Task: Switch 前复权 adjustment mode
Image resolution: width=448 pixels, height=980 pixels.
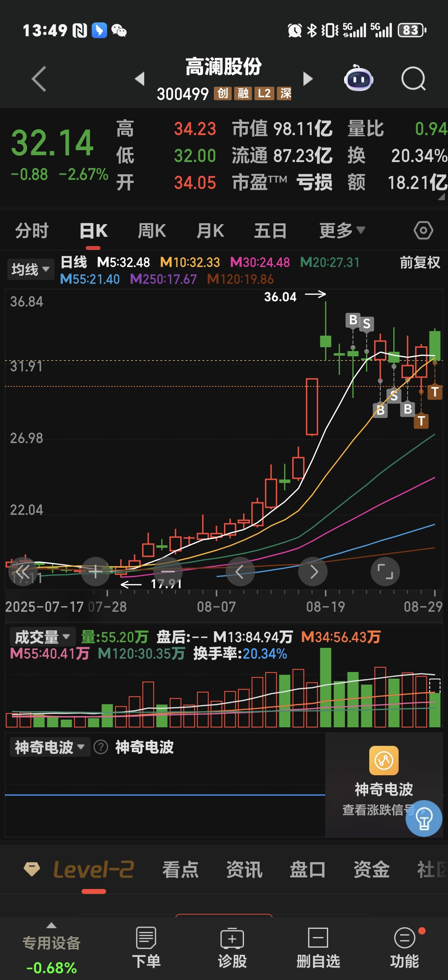Action: click(420, 262)
